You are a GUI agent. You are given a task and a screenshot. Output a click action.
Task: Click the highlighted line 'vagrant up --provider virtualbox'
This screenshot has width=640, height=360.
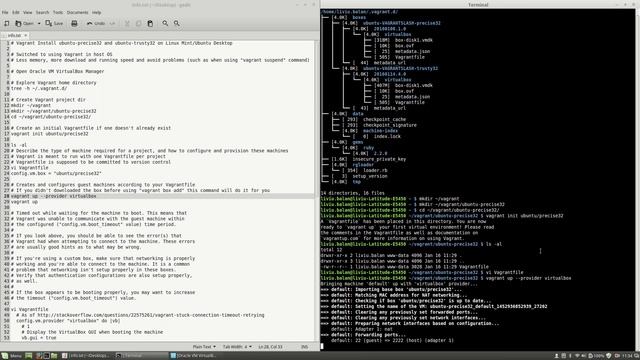click(53, 196)
